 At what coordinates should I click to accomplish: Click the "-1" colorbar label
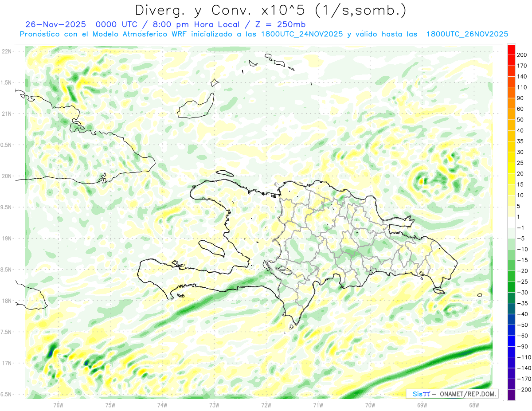(x=521, y=228)
